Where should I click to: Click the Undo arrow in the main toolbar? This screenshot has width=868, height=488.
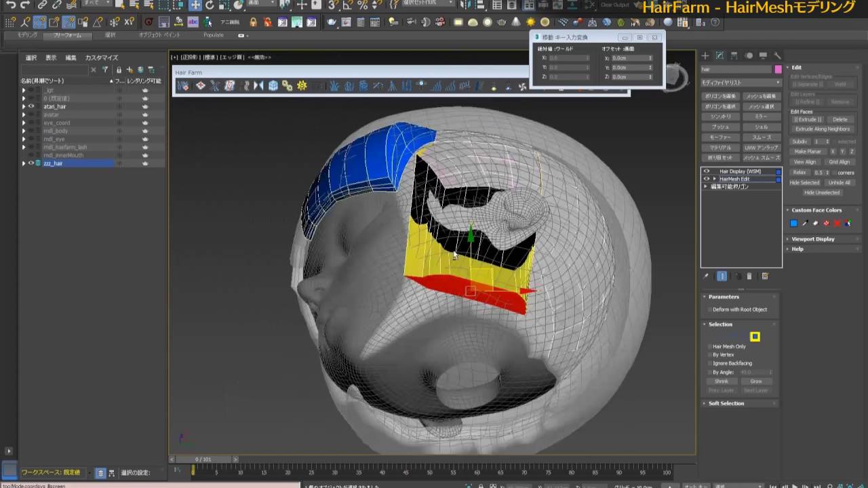tap(10, 5)
